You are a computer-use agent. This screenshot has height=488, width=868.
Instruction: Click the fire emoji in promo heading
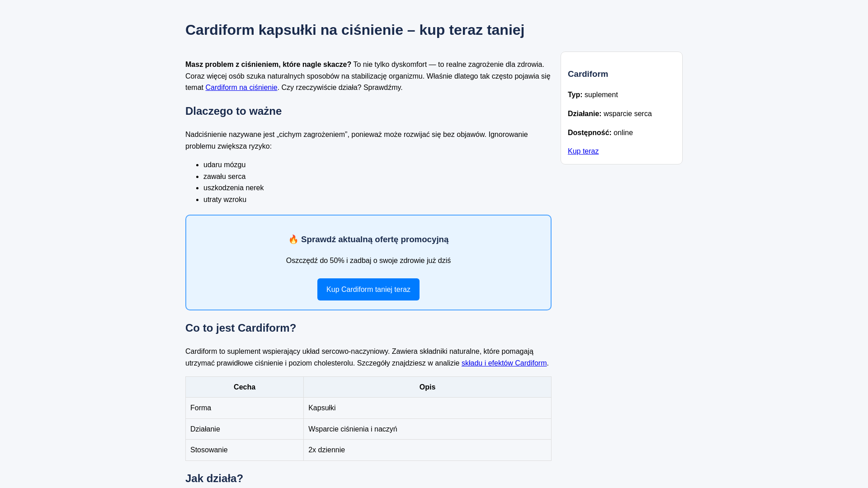(293, 239)
